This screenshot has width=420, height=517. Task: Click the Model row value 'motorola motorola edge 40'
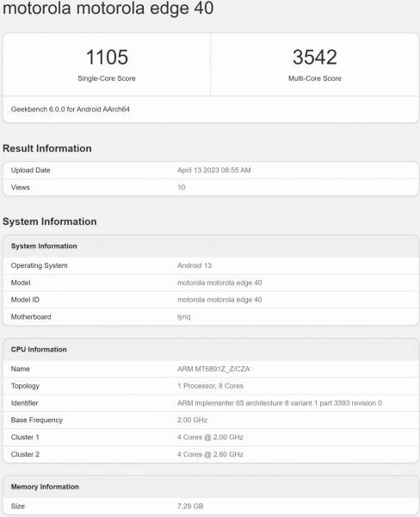click(219, 283)
